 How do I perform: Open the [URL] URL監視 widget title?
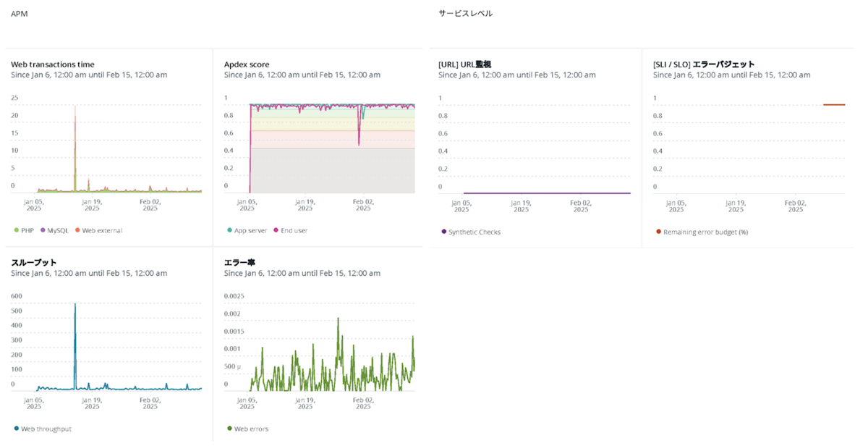point(464,64)
